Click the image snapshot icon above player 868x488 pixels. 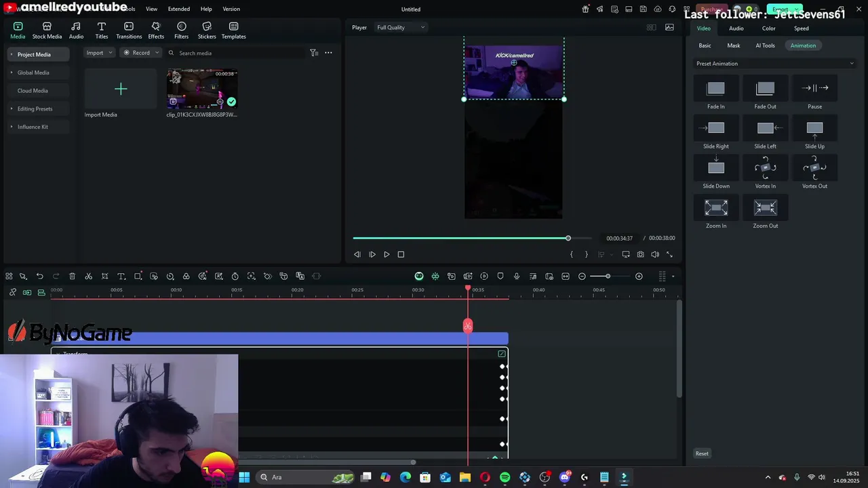pos(669,27)
